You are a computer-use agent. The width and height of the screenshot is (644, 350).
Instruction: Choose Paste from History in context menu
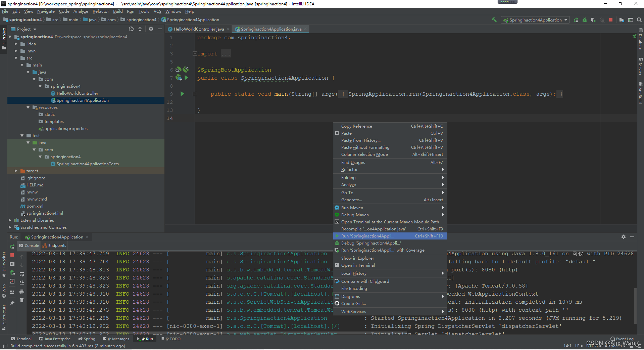click(x=390, y=140)
